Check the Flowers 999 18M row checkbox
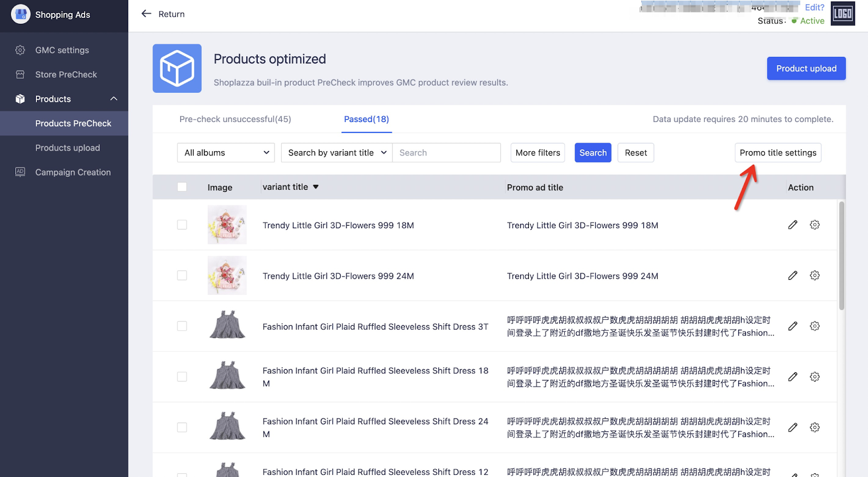 tap(182, 224)
